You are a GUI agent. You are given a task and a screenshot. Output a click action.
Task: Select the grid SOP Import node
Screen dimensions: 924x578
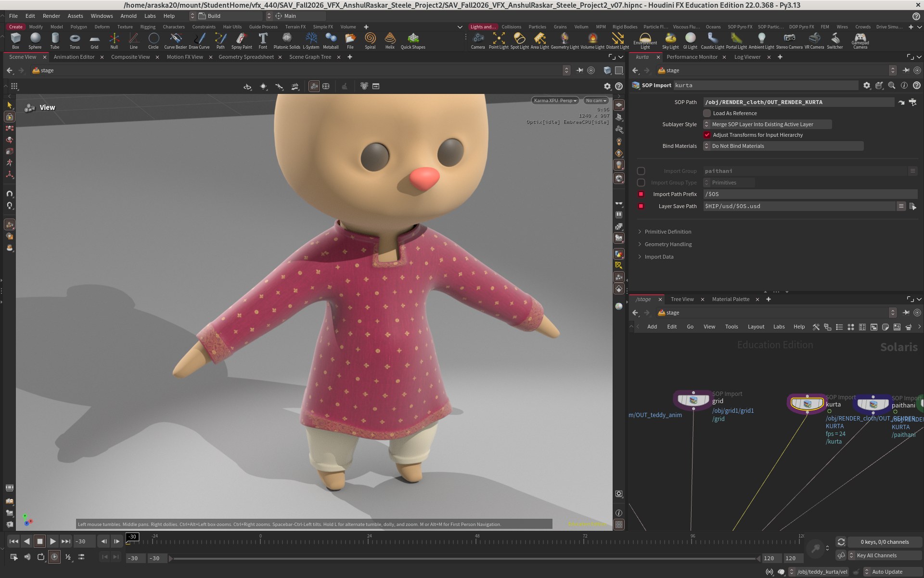pyautogui.click(x=693, y=400)
